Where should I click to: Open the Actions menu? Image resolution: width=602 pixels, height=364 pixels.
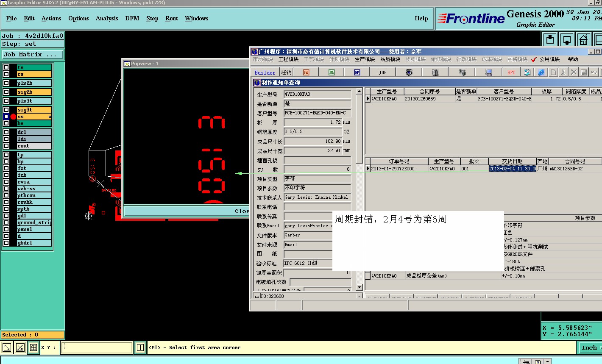coord(51,18)
